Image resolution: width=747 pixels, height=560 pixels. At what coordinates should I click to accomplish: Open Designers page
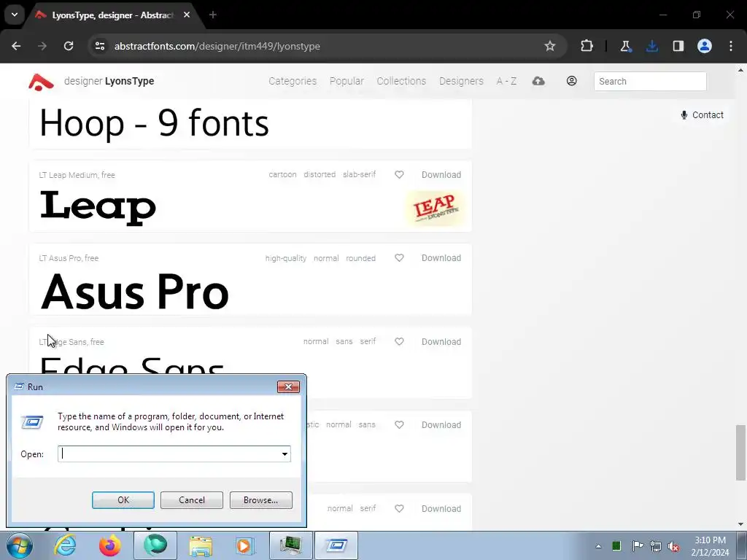tap(461, 81)
